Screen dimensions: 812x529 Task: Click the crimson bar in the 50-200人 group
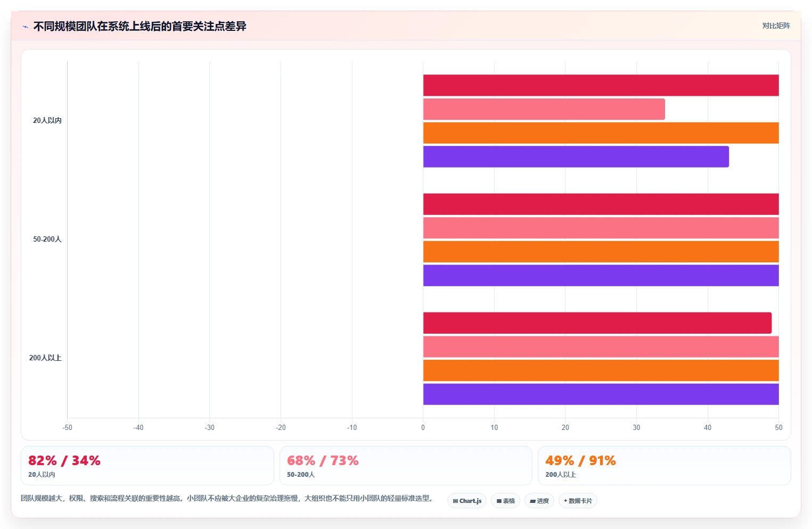(601, 204)
